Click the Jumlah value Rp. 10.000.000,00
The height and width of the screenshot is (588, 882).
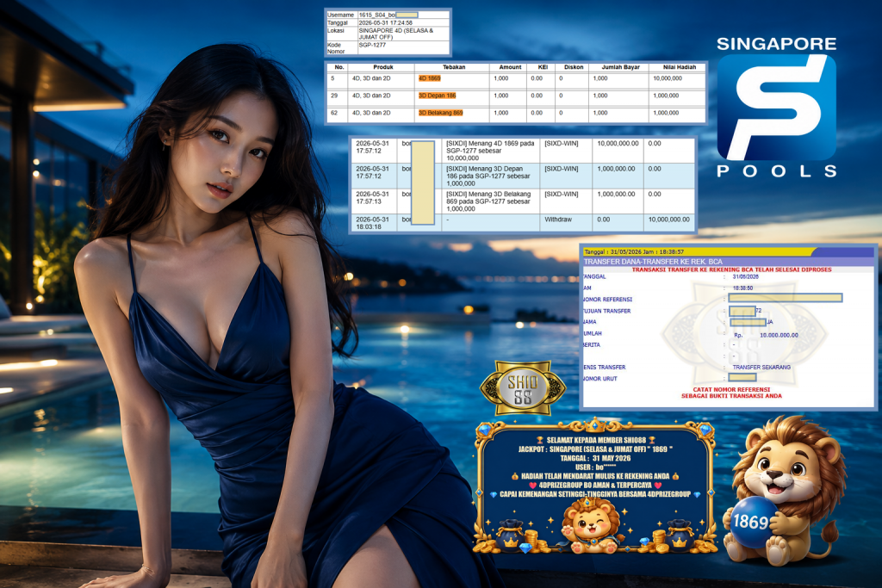[x=766, y=335]
